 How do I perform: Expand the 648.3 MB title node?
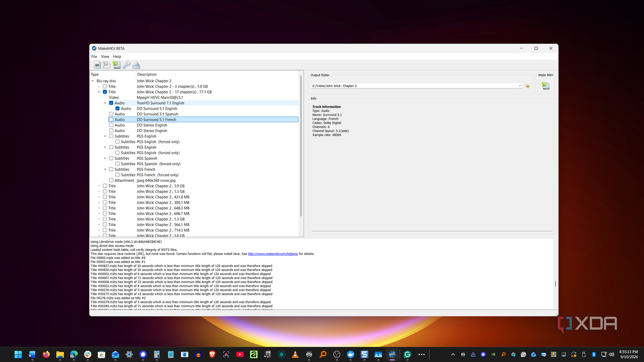coord(99,208)
